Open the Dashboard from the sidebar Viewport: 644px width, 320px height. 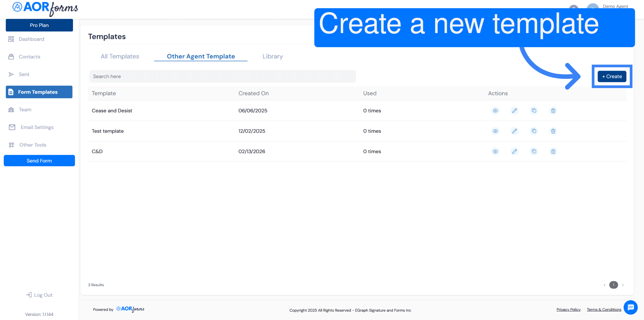31,39
